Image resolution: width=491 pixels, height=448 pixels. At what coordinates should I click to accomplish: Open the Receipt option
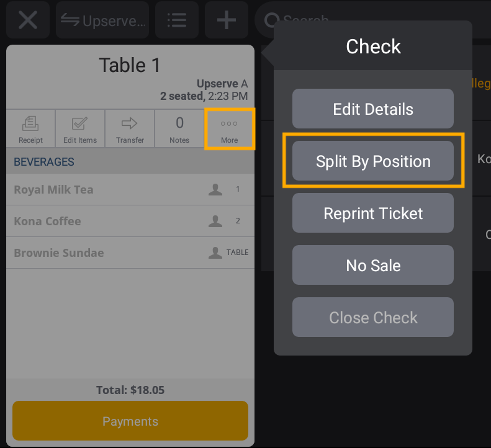click(x=30, y=128)
